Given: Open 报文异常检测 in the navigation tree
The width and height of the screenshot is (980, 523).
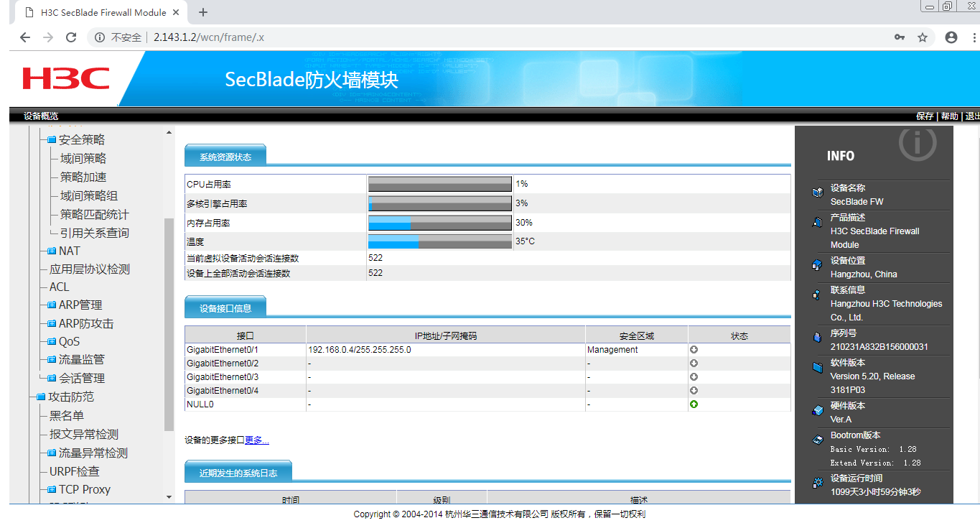Looking at the screenshot, I should pyautogui.click(x=84, y=434).
